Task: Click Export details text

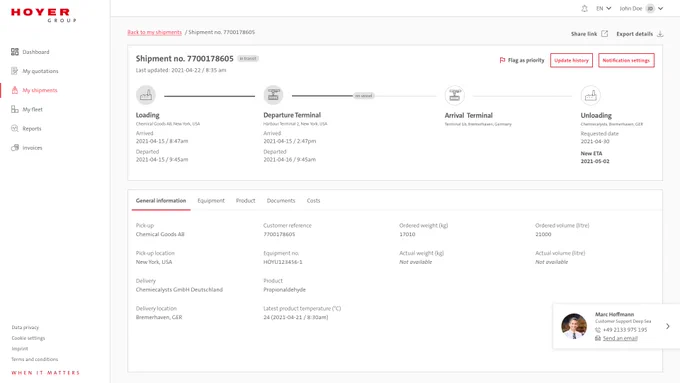Action: [634, 34]
